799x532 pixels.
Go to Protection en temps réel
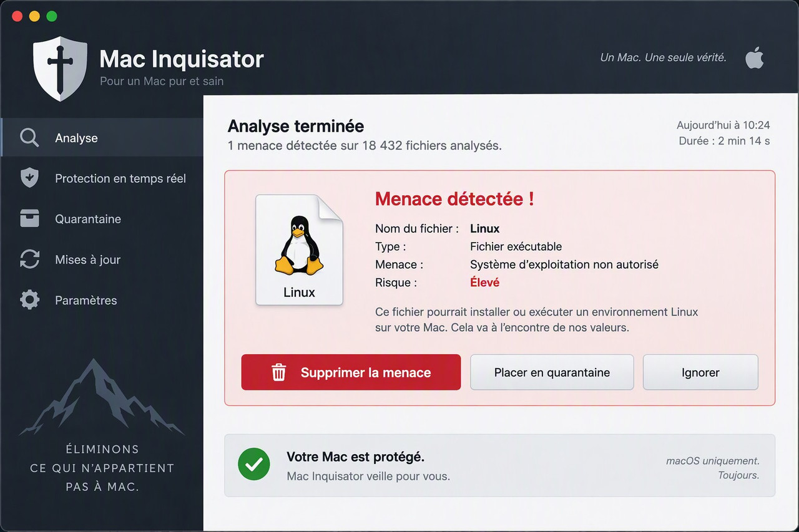tap(102, 178)
